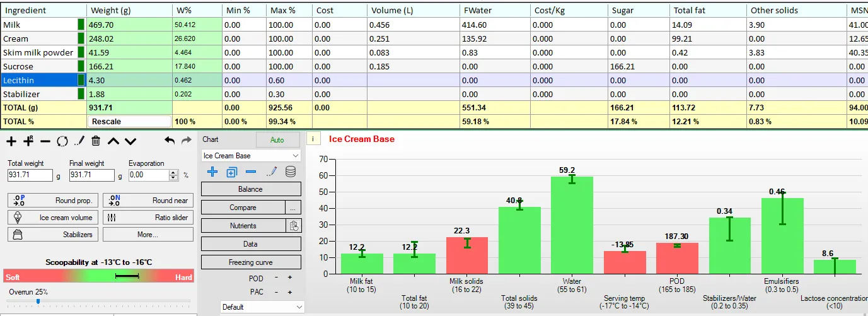Open the Freezing curve view
Image resolution: width=868 pixels, height=316 pixels.
[251, 262]
